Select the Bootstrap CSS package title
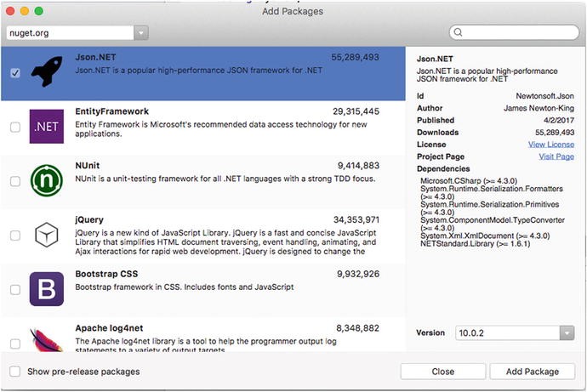 pos(106,274)
